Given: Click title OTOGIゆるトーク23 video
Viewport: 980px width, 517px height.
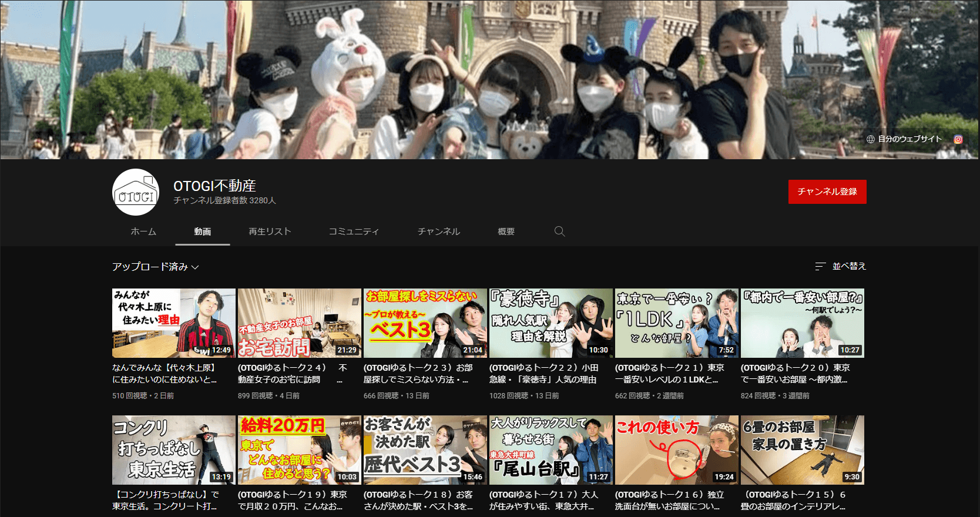Looking at the screenshot, I should [x=418, y=374].
